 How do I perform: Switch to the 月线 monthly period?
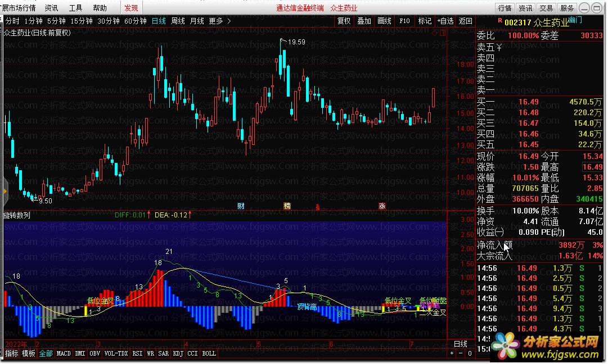coord(197,21)
